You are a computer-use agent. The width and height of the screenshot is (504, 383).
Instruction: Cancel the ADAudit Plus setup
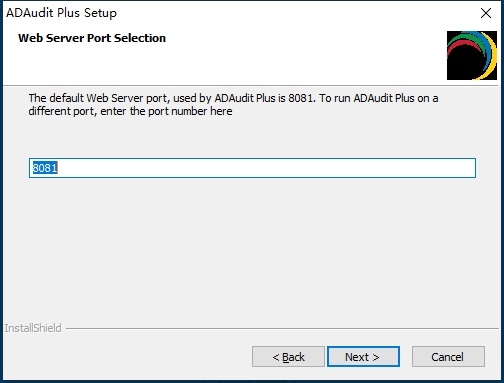click(448, 357)
